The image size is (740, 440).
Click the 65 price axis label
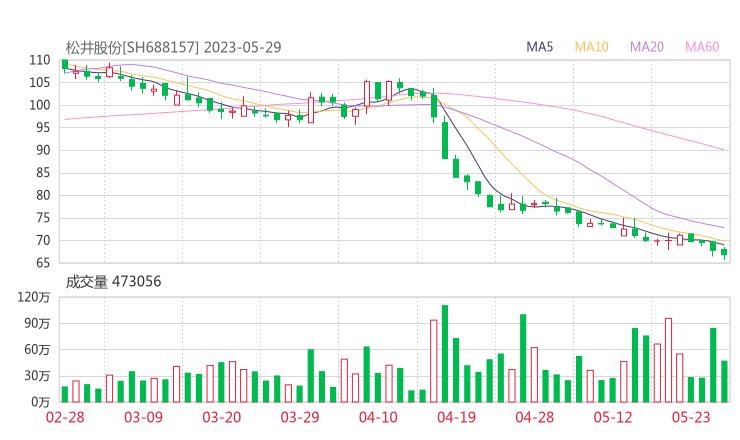43,263
